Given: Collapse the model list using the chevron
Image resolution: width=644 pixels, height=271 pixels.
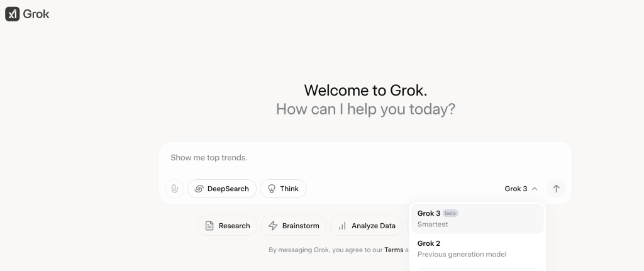Looking at the screenshot, I should (535, 189).
